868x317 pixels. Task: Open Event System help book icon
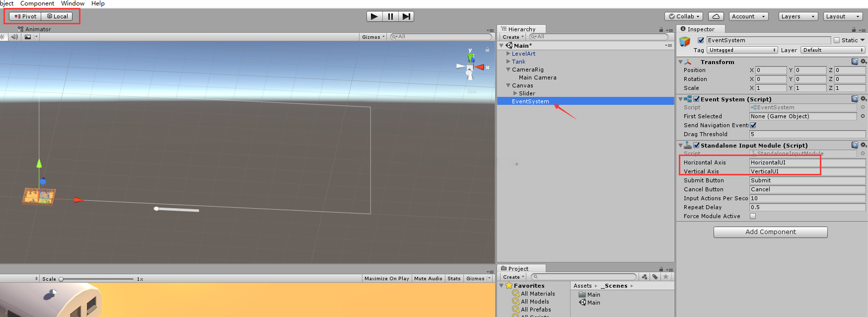[855, 99]
